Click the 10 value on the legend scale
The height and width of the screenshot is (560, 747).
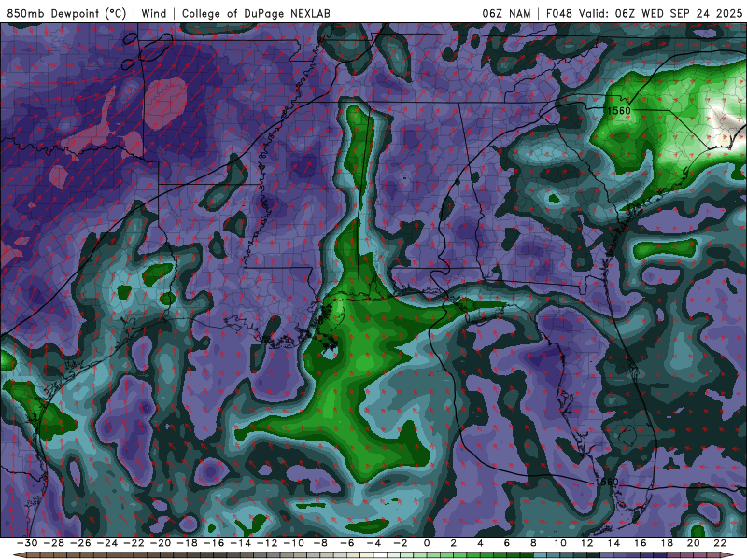click(560, 543)
